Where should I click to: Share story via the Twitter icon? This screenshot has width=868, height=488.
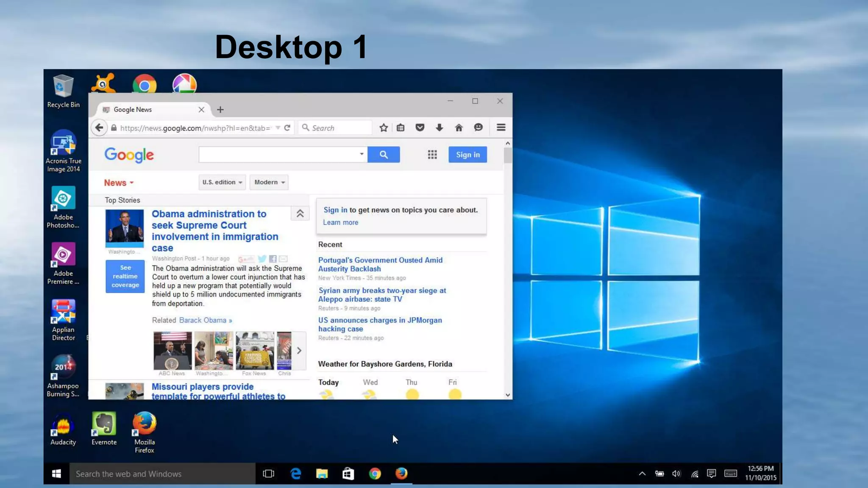pyautogui.click(x=262, y=259)
